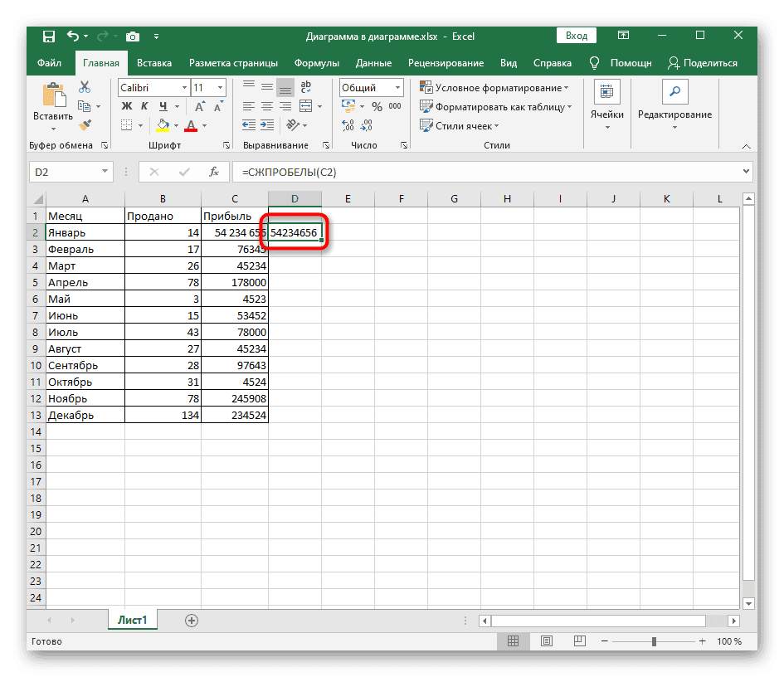
Task: Add a new sheet with plus icon
Action: [x=192, y=620]
